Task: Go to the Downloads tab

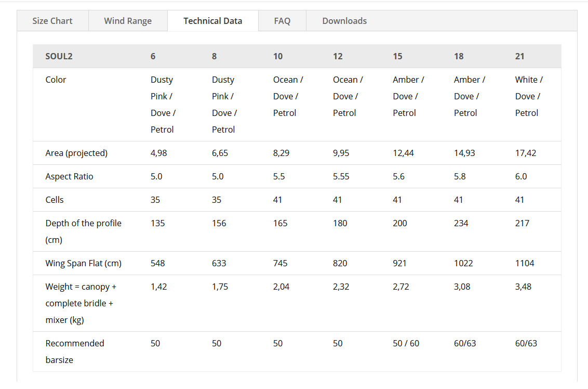Action: pyautogui.click(x=344, y=21)
